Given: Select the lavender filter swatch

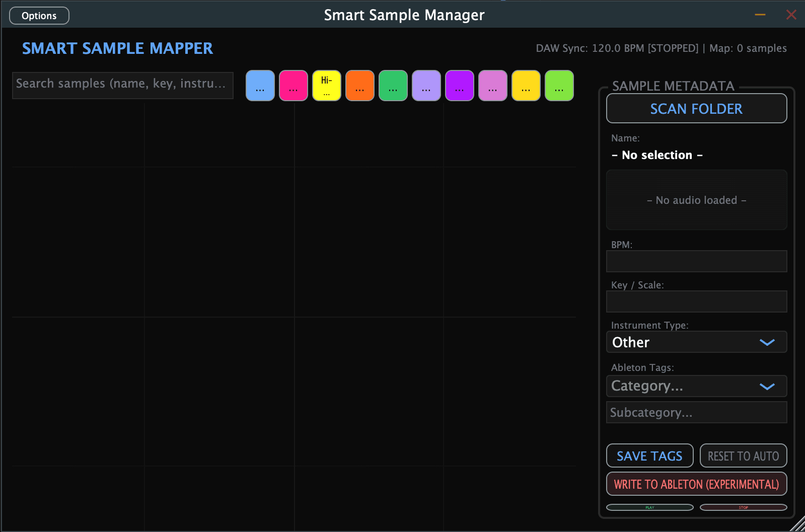Looking at the screenshot, I should tap(426, 86).
